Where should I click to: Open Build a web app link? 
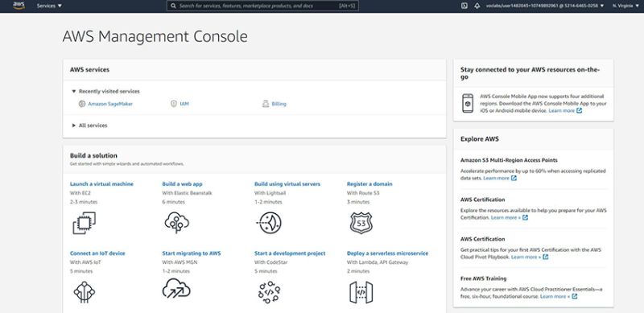tap(183, 184)
